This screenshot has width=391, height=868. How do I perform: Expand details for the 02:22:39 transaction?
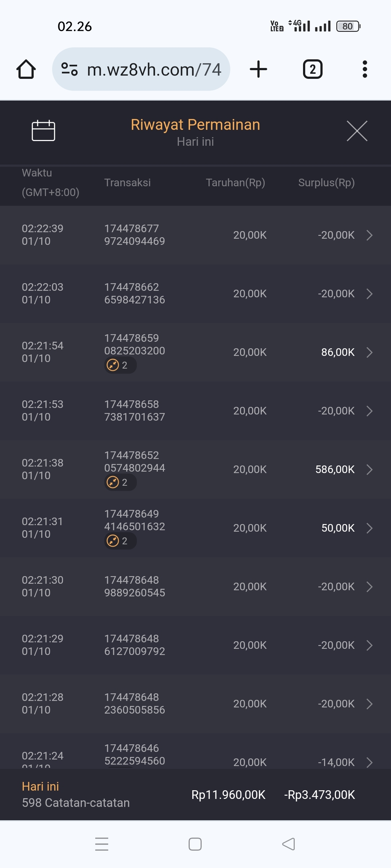click(x=369, y=235)
